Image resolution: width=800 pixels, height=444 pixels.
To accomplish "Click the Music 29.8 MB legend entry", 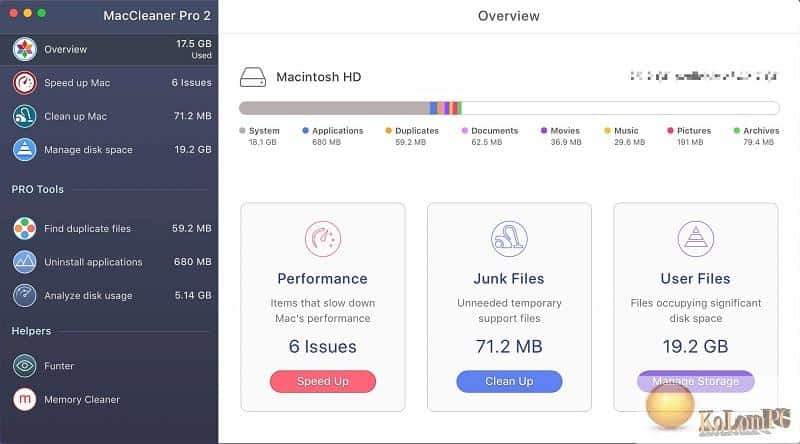I will (x=624, y=136).
